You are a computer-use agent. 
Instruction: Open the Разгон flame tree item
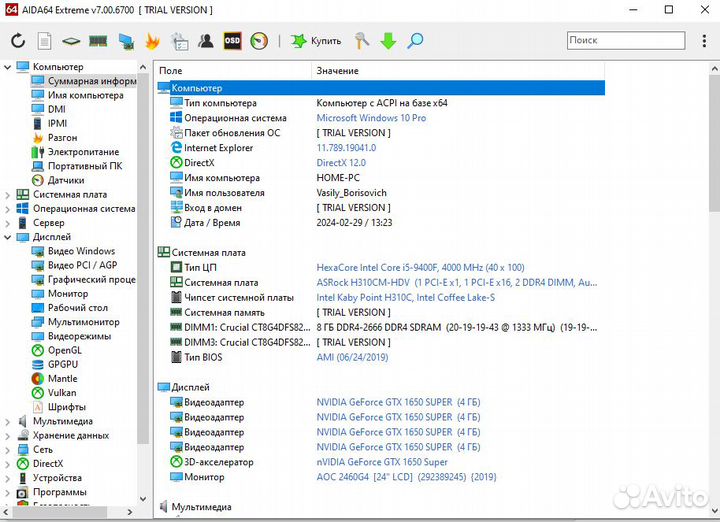(x=54, y=138)
